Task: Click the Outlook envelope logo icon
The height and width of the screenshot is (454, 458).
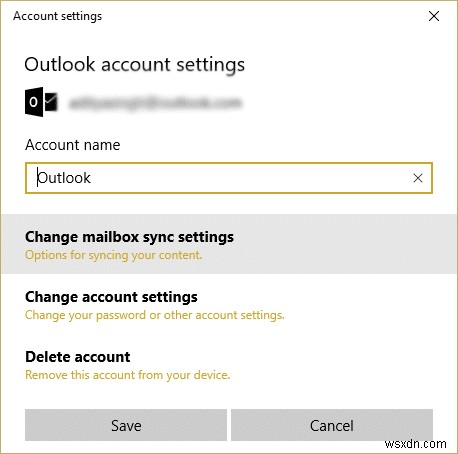Action: tap(41, 102)
